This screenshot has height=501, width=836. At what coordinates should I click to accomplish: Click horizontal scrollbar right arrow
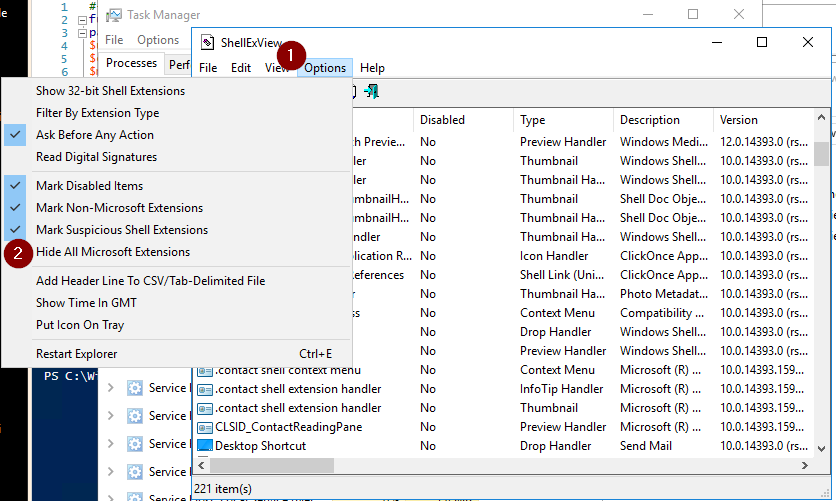click(805, 465)
